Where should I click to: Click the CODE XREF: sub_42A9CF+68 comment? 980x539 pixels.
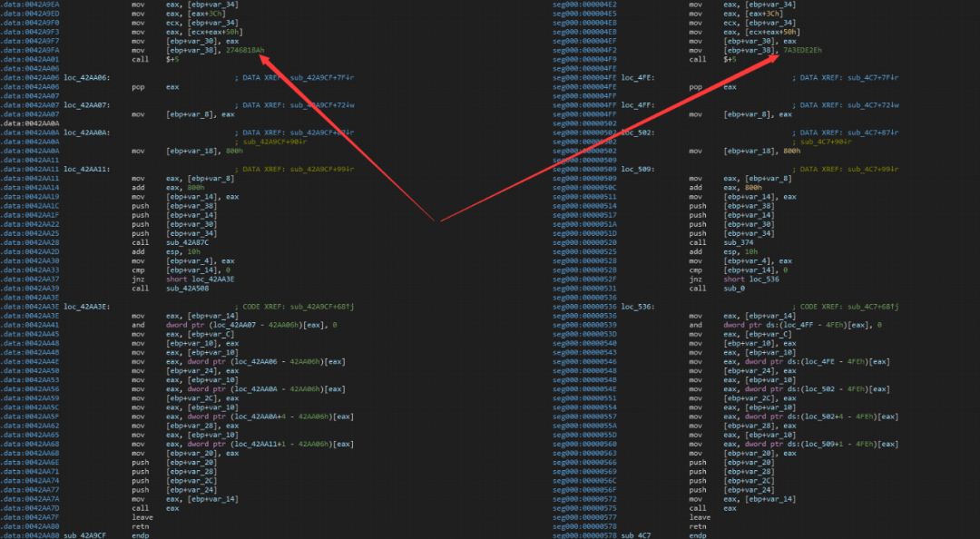coord(294,307)
